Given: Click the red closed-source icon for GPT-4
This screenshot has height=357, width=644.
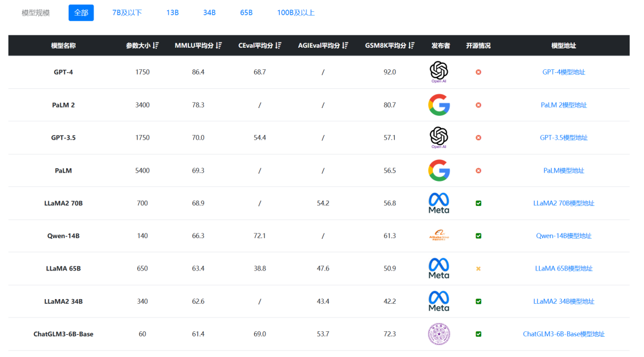Looking at the screenshot, I should tap(478, 72).
